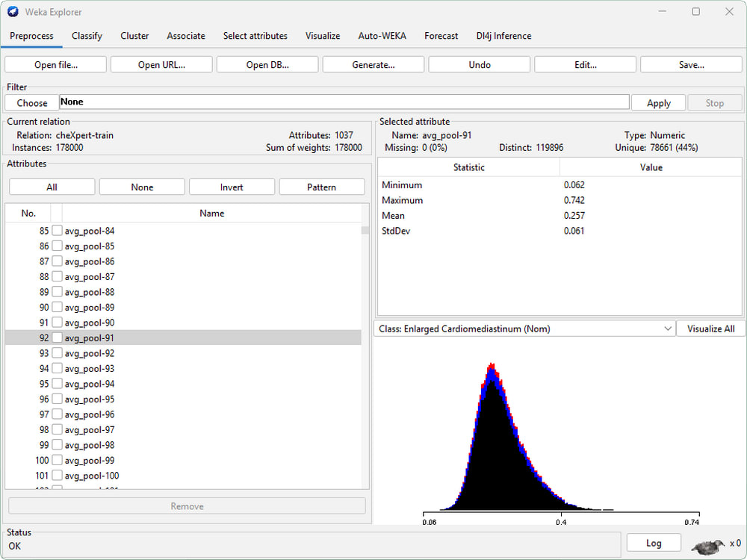This screenshot has width=747, height=560.
Task: Click the Open DB... button
Action: click(267, 65)
